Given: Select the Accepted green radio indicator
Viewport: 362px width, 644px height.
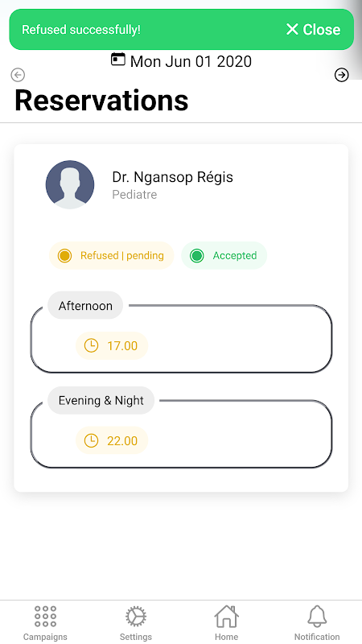Looking at the screenshot, I should (x=197, y=255).
